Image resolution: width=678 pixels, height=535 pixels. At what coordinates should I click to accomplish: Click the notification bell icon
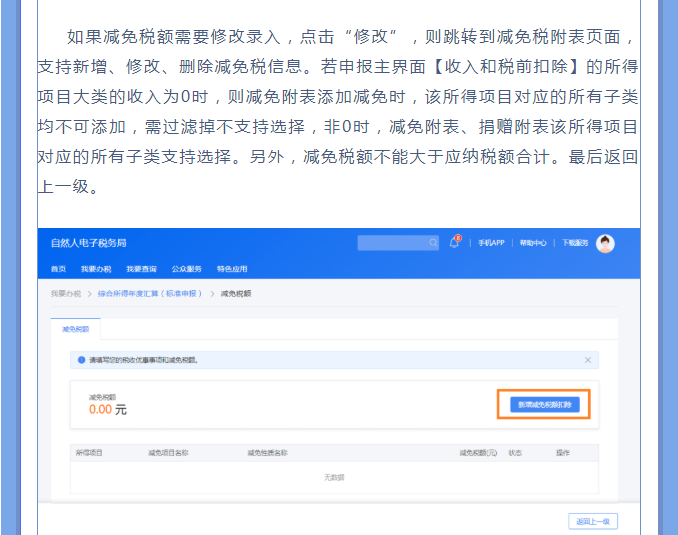(454, 243)
